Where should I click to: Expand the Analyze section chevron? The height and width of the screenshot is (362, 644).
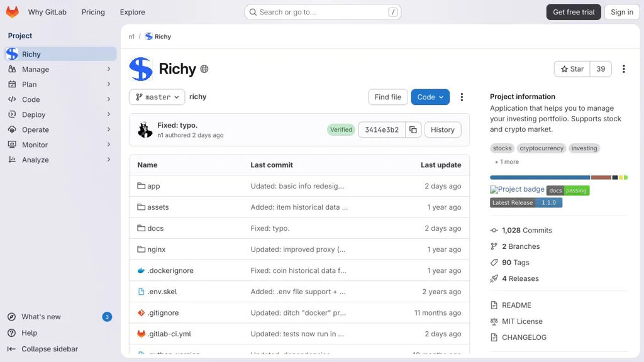click(109, 159)
